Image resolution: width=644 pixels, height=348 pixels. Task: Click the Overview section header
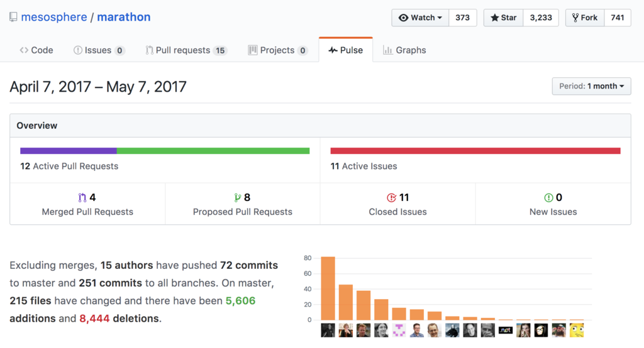coord(320,126)
